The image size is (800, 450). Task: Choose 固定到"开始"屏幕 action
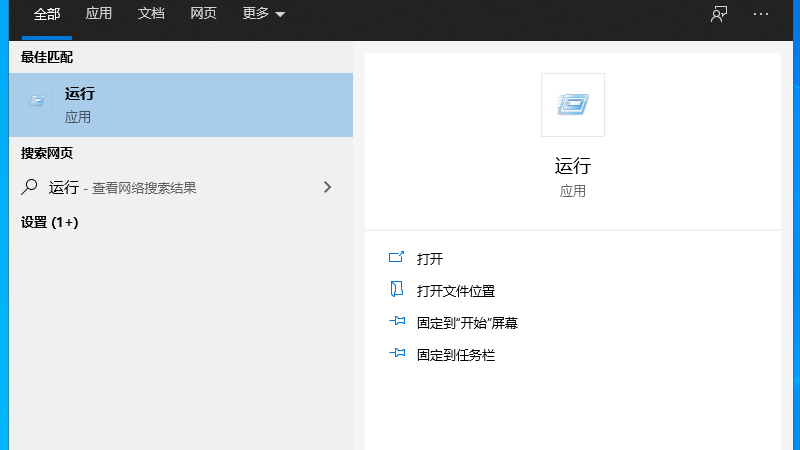[467, 323]
